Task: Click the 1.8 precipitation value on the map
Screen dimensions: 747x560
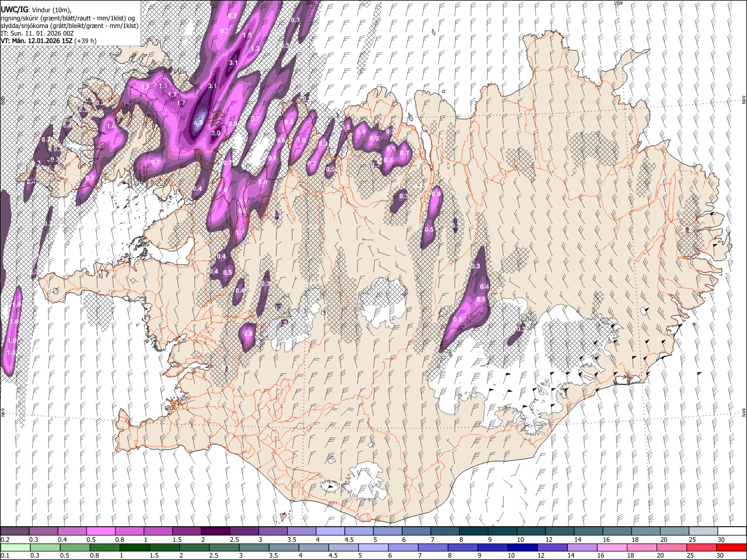Action: 247,35
